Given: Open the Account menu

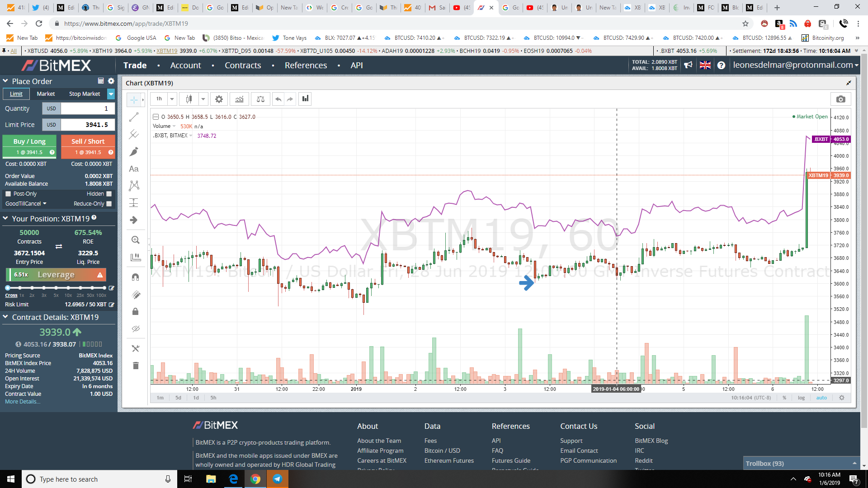Looking at the screenshot, I should coord(185,65).
